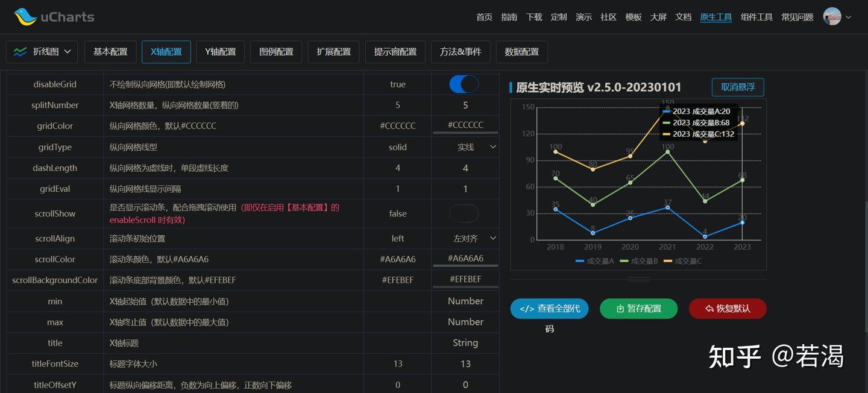The height and width of the screenshot is (393, 868).
Task: Open the user avatar menu
Action: coord(832,16)
